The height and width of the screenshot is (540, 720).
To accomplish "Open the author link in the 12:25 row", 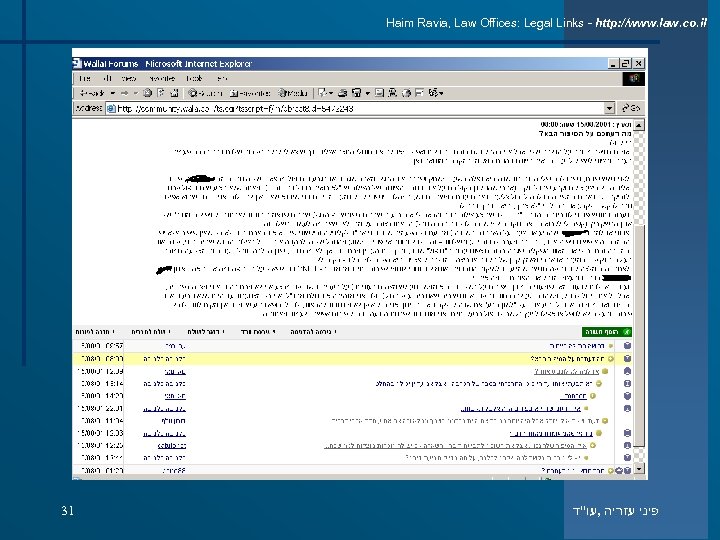I will point(172,445).
